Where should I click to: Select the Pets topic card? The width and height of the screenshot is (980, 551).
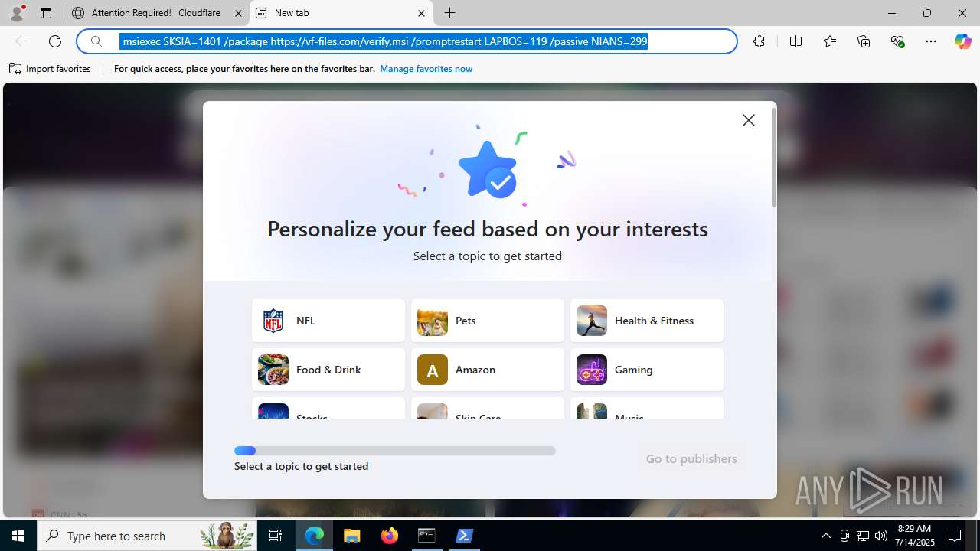pos(488,321)
